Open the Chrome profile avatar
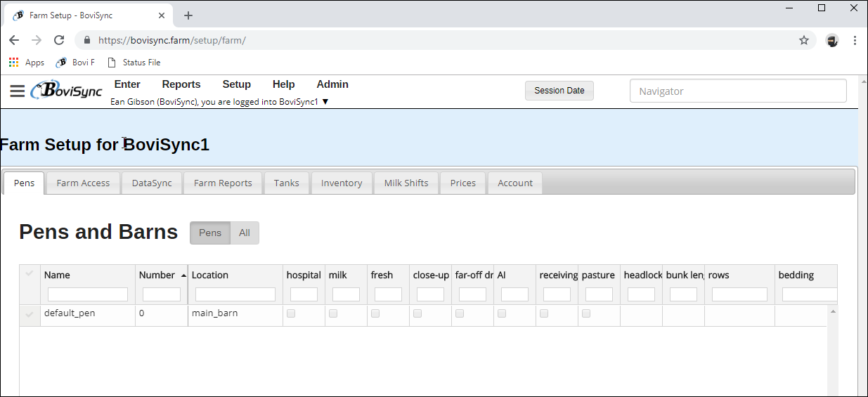 [x=832, y=40]
